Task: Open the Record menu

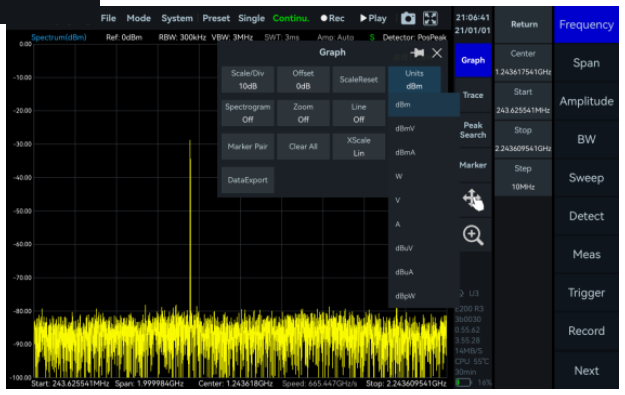Action: 586,331
